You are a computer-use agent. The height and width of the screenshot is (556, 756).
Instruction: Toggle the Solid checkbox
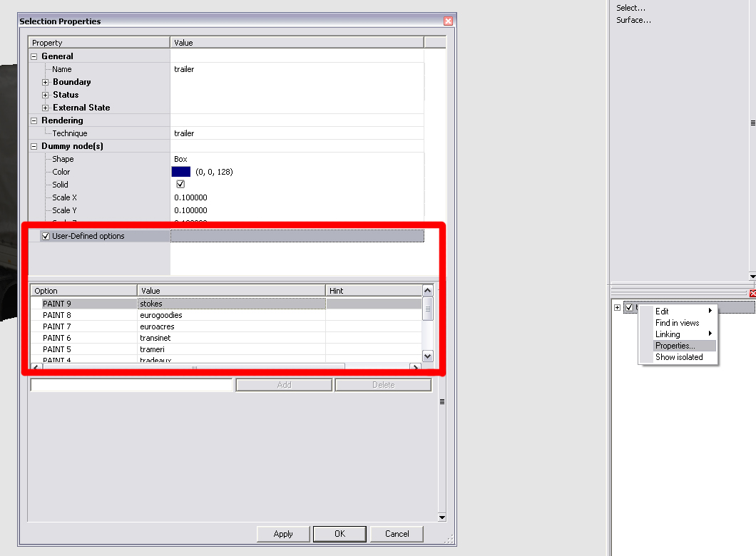[180, 185]
